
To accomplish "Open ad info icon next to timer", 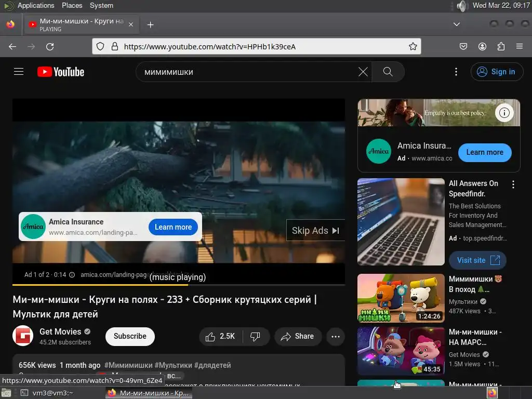I will [72, 275].
